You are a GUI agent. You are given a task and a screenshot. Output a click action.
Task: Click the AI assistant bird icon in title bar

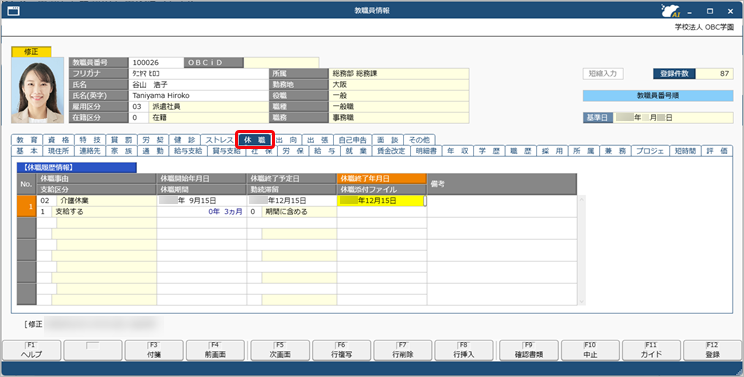tap(671, 10)
